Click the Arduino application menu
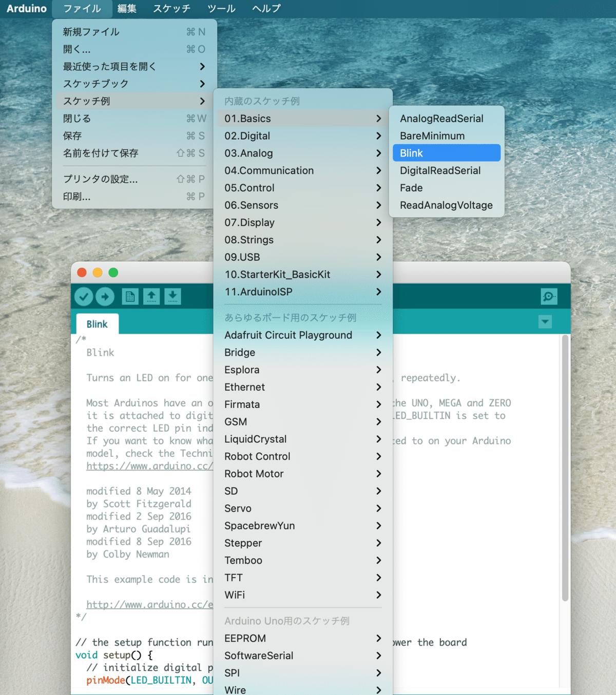The image size is (616, 695). click(27, 8)
